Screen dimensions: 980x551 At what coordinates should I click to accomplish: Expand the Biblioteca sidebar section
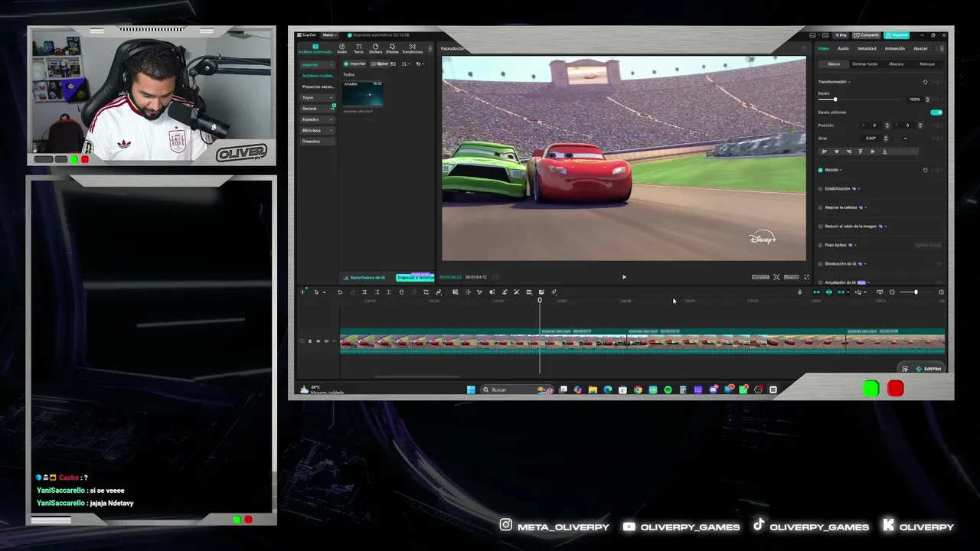pos(317,131)
